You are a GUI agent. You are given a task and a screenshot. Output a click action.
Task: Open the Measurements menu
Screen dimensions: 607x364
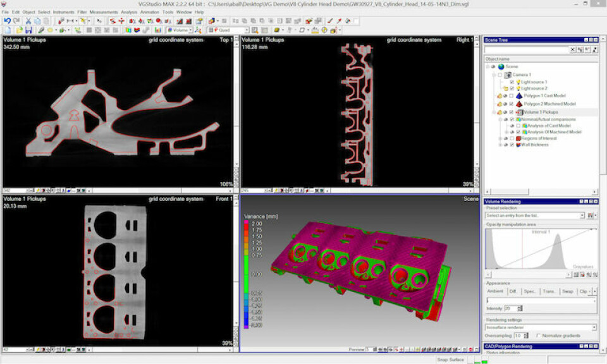pos(103,12)
